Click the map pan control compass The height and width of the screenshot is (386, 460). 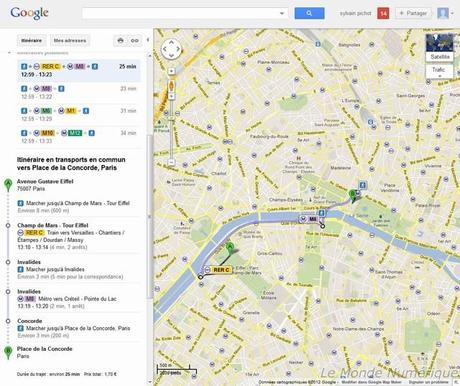pyautogui.click(x=171, y=49)
